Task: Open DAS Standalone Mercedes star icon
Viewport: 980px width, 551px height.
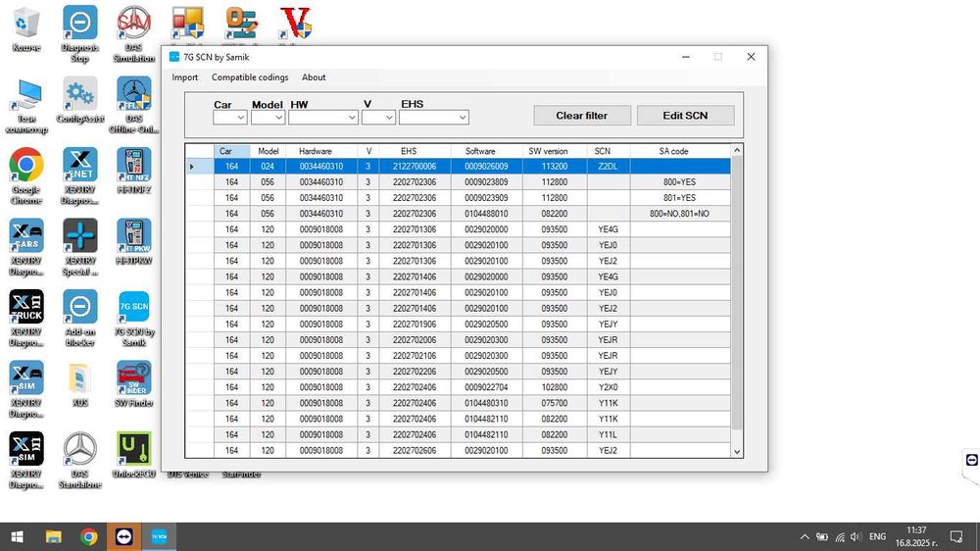Action: tap(80, 461)
